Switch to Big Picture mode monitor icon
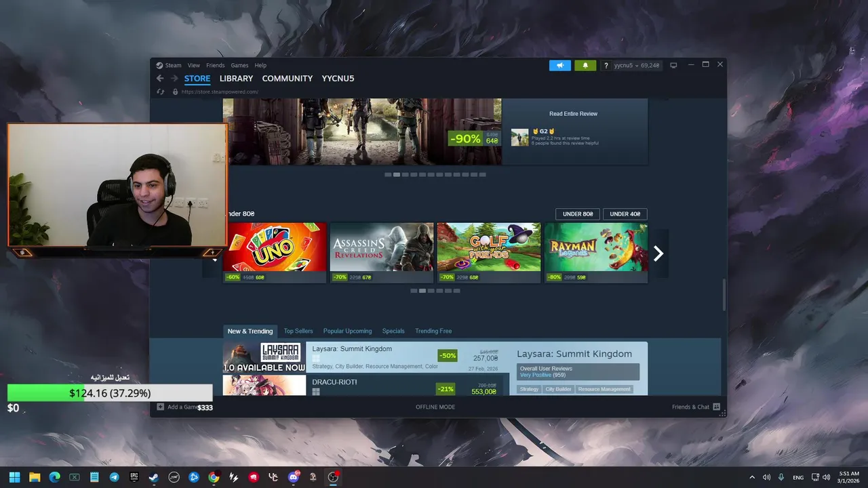This screenshot has height=488, width=868. [x=673, y=65]
